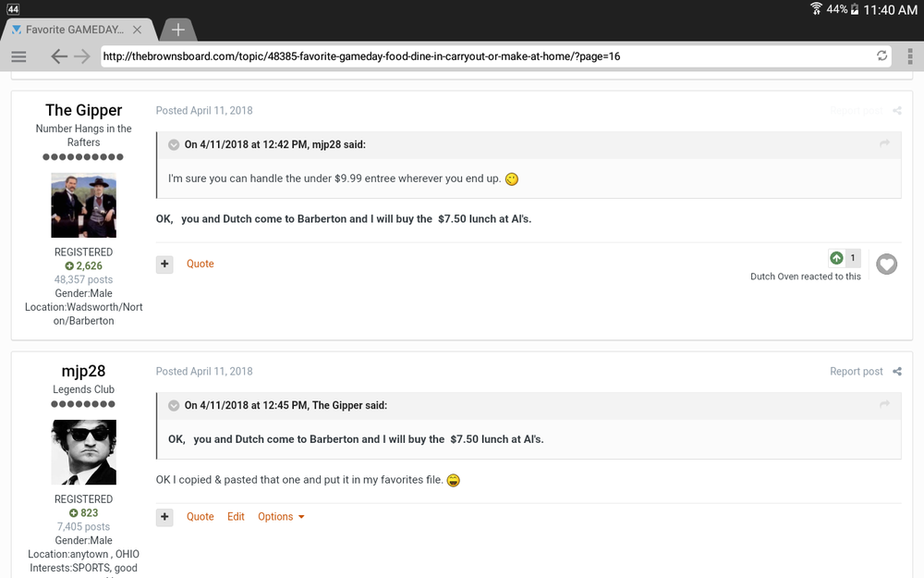Close the Favorite GAMEDAY tab
This screenshot has height=578, width=924.
click(x=137, y=30)
